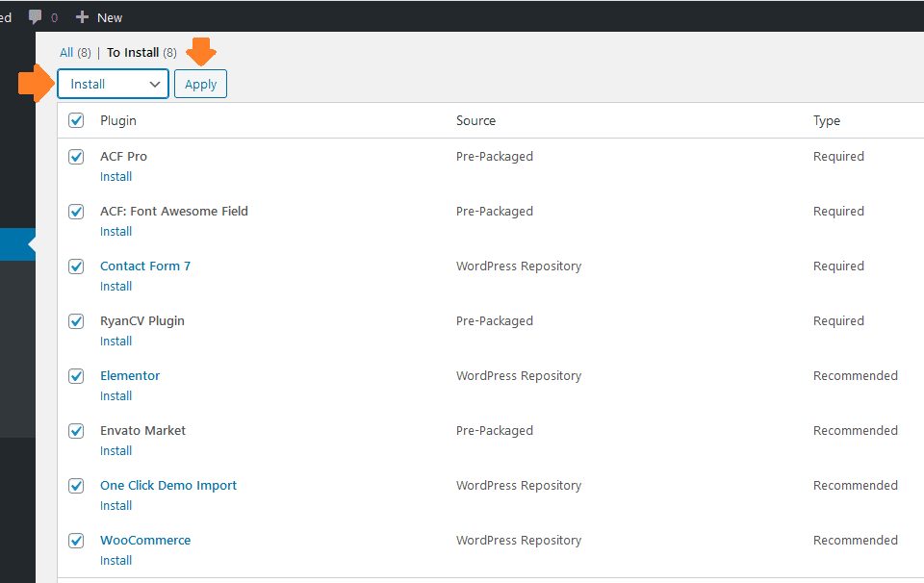Toggle the select-all Plugin header checkbox
924x583 pixels.
[76, 120]
